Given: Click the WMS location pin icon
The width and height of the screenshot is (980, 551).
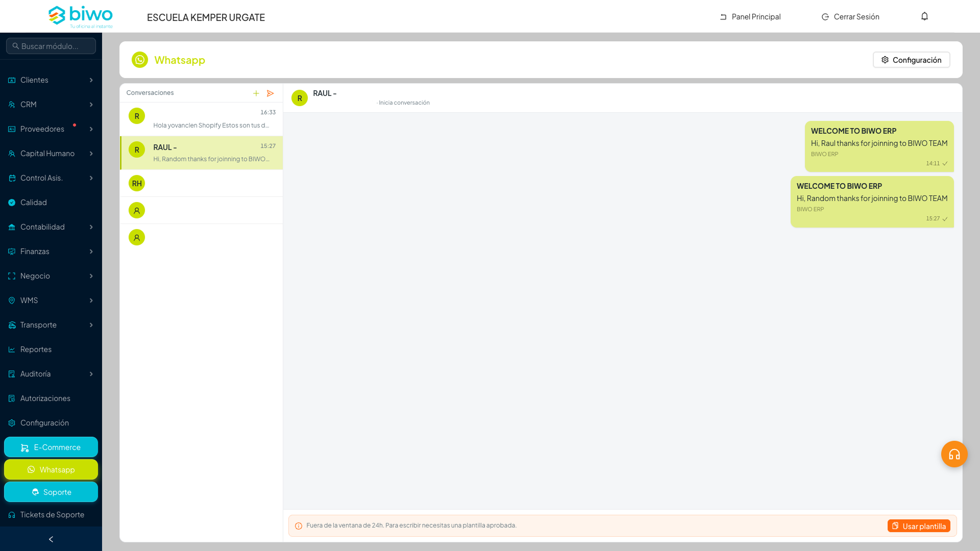Looking at the screenshot, I should coord(12,300).
